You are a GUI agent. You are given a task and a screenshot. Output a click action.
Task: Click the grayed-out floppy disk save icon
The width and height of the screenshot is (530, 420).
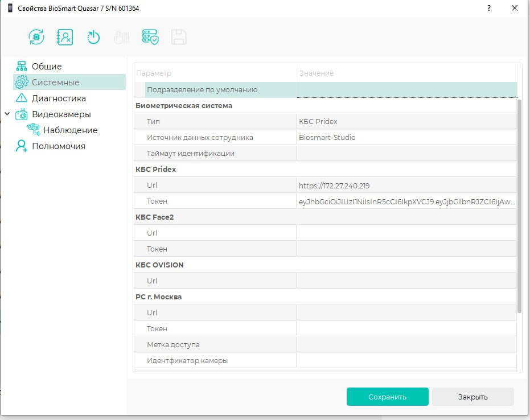click(x=179, y=37)
